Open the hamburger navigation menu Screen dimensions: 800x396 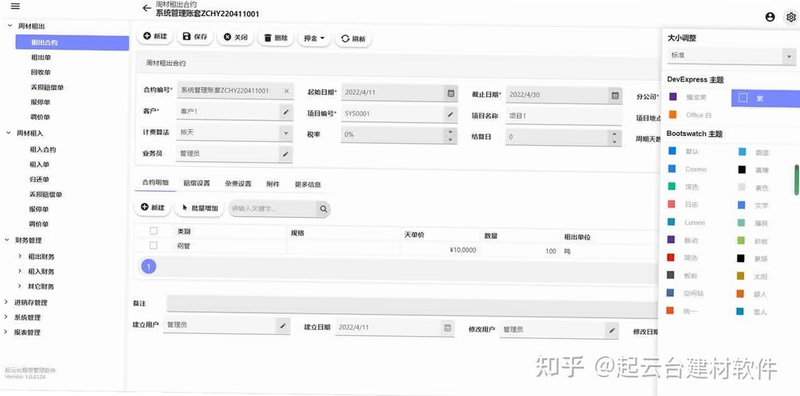[15, 7]
